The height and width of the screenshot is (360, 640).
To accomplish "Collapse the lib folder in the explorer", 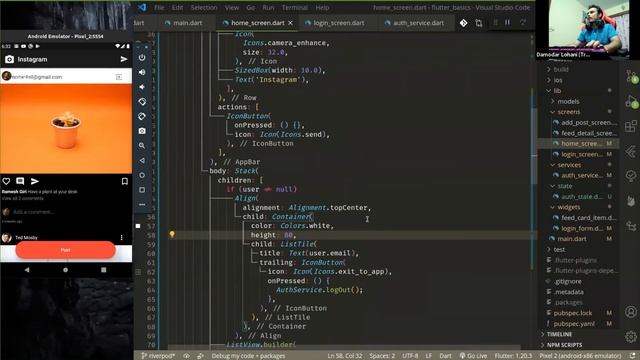I will point(557,91).
